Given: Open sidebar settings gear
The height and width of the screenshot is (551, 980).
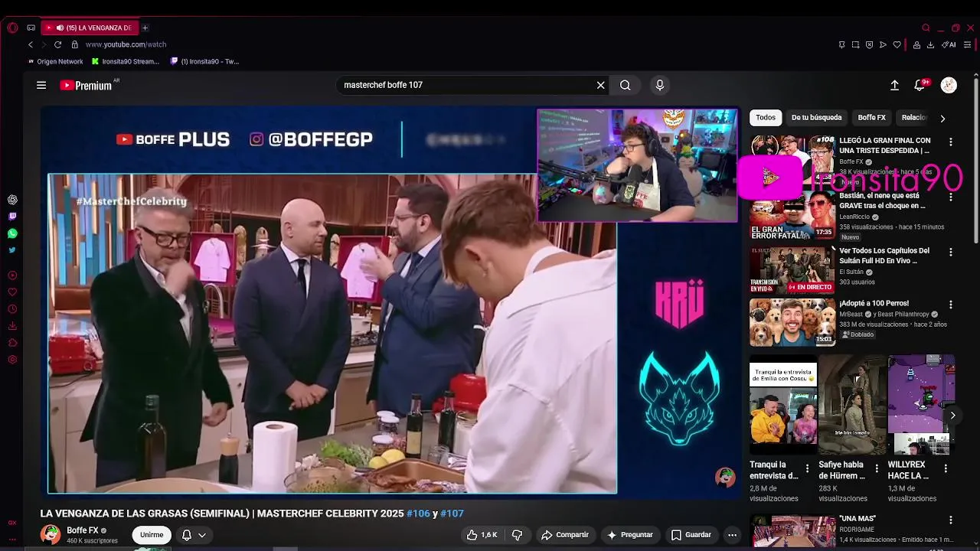Looking at the screenshot, I should click(x=12, y=360).
